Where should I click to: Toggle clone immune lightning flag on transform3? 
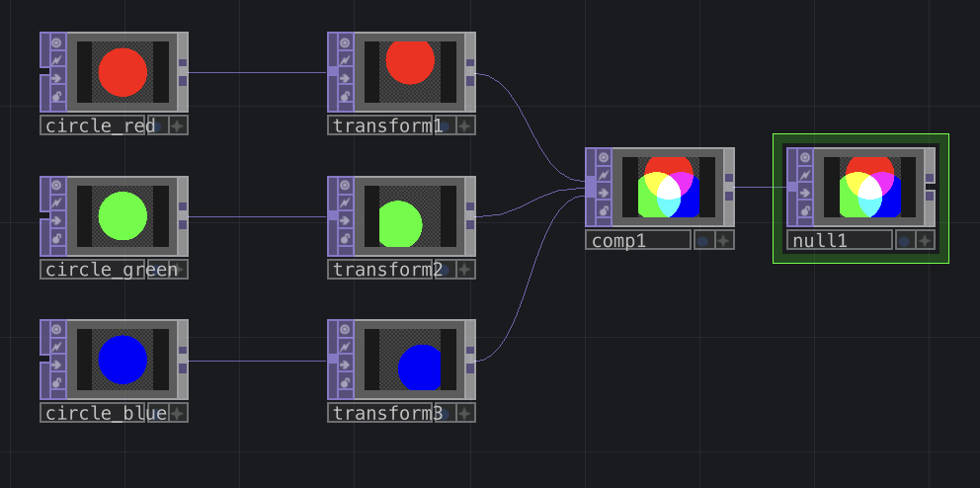coord(345,347)
